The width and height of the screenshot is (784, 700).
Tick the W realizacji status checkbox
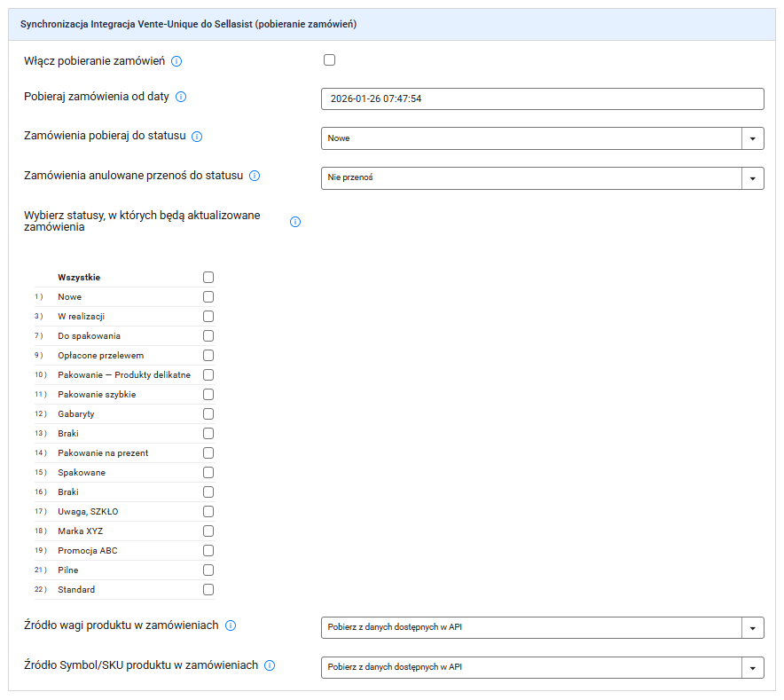208,317
